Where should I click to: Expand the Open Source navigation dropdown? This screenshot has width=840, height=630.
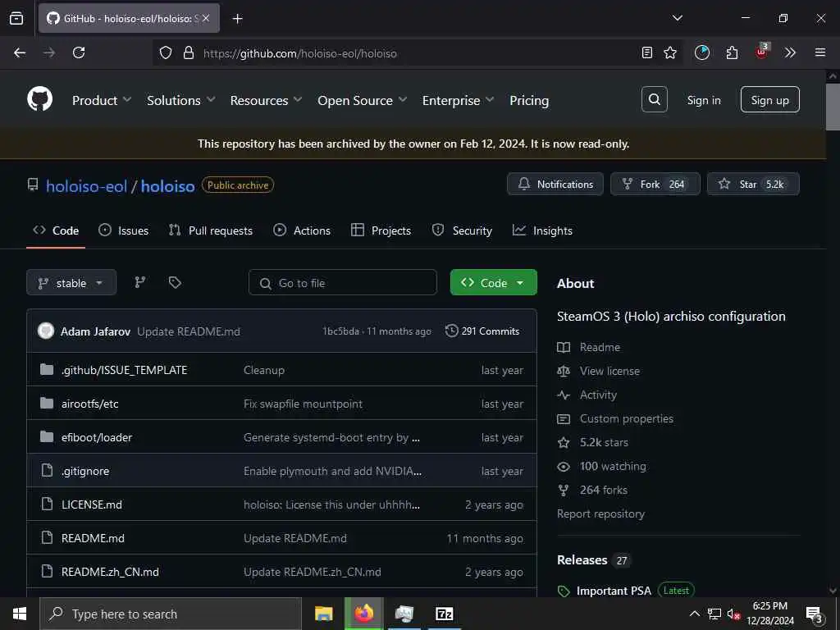[x=362, y=100]
